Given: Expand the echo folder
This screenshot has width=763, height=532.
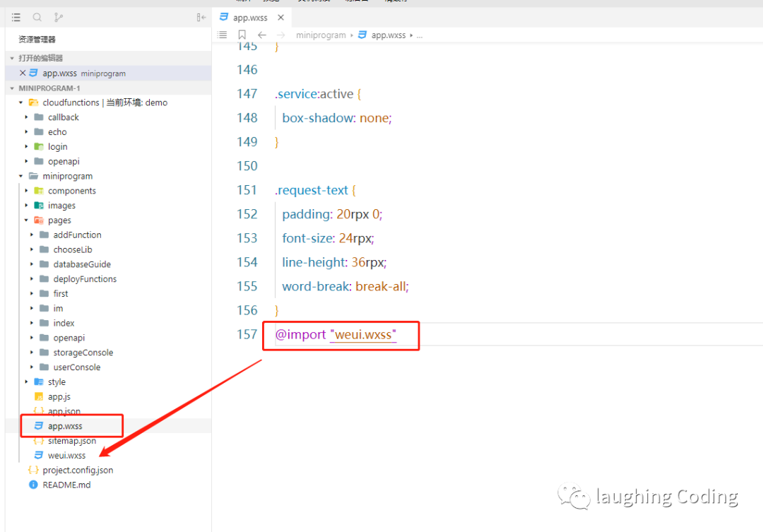Looking at the screenshot, I should point(26,132).
